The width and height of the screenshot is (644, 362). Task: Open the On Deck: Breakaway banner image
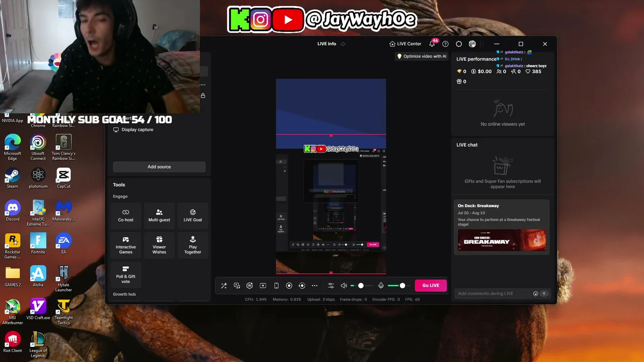[x=502, y=240]
